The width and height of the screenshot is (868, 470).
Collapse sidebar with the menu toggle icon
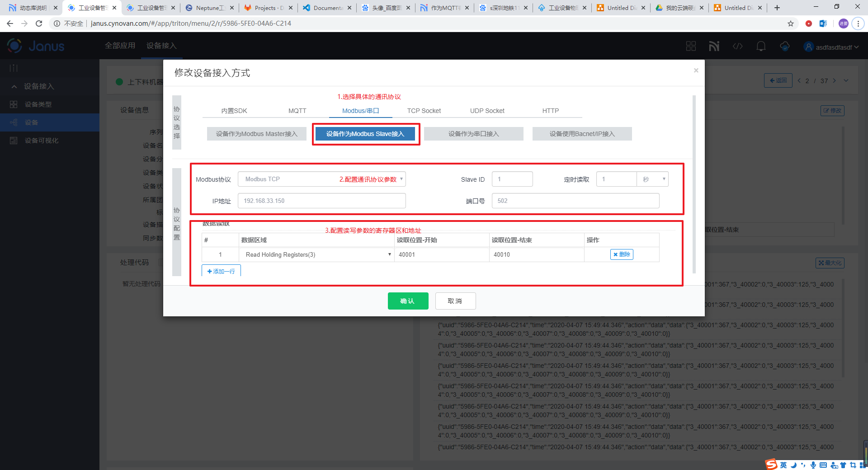coord(14,68)
